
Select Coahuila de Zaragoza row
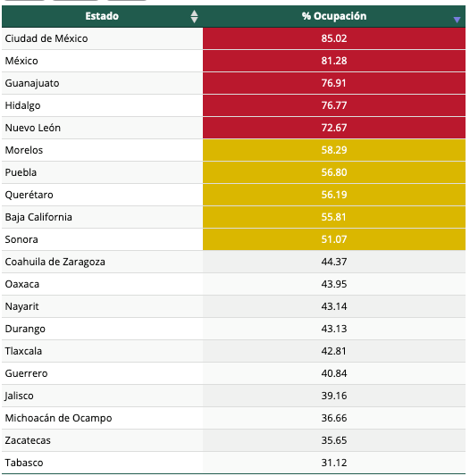point(233,262)
